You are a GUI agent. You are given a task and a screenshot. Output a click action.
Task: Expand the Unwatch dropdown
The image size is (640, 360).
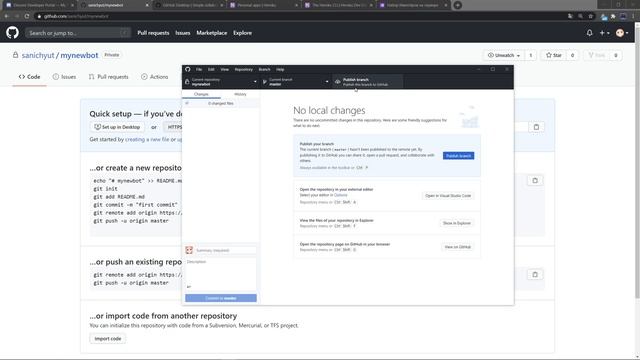(504, 55)
